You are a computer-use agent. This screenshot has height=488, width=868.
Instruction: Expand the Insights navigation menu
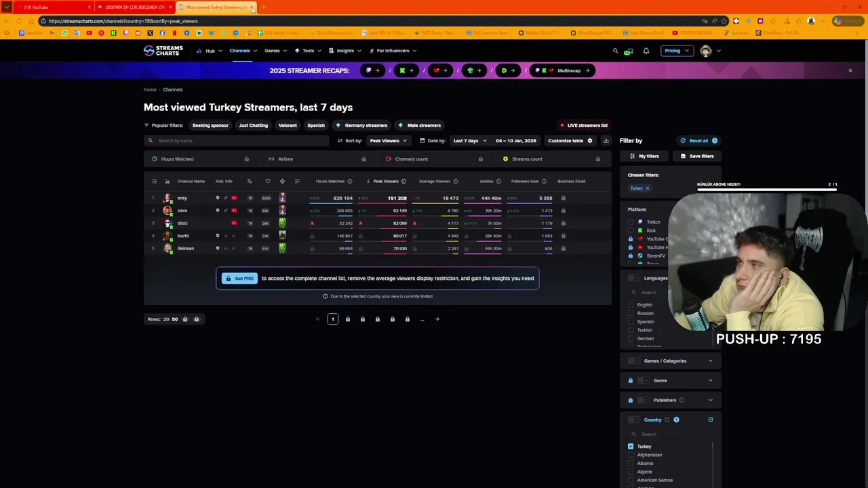pos(345,51)
